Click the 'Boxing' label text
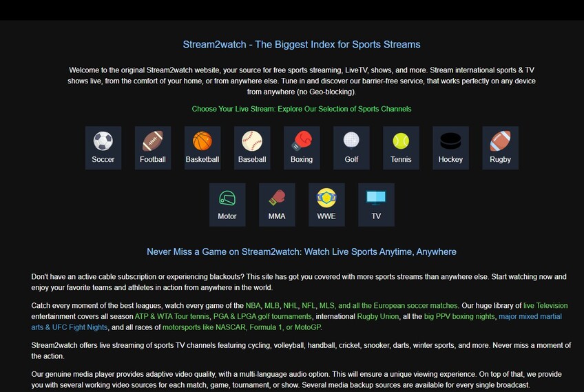 pos(302,159)
